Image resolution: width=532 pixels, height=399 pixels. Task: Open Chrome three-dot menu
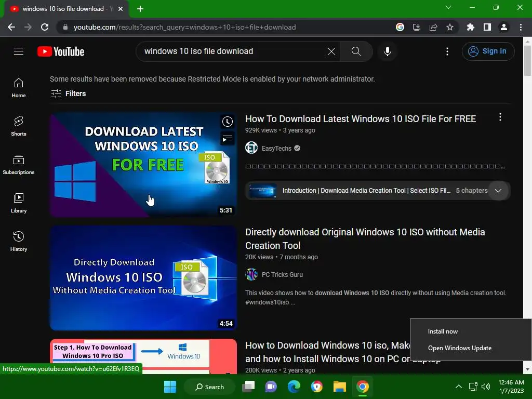521,27
